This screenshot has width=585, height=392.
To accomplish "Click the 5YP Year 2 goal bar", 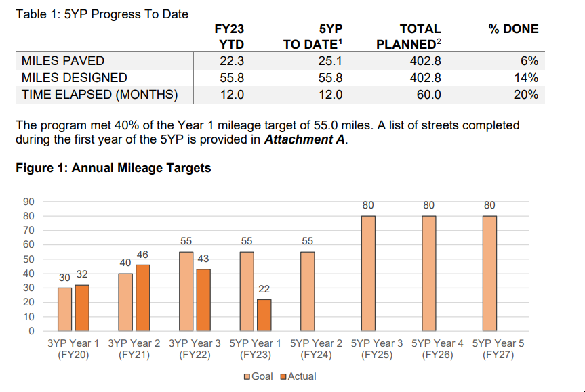I will pyautogui.click(x=307, y=291).
